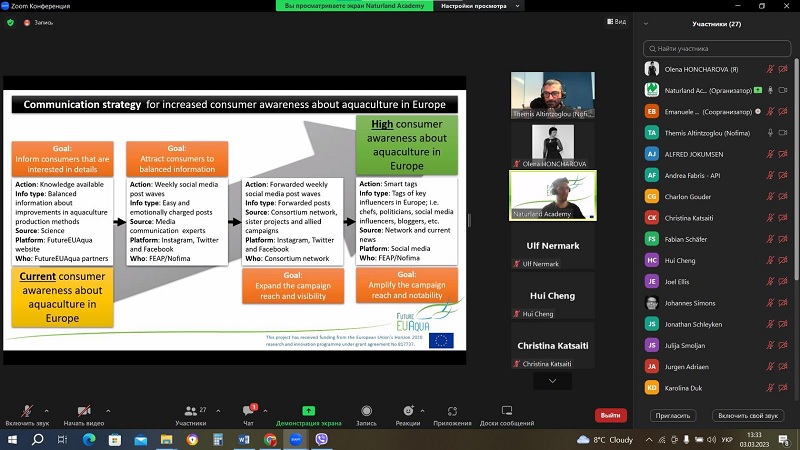The height and width of the screenshot is (450, 800).
Task: Click the Пригласить invite button
Action: tap(672, 415)
